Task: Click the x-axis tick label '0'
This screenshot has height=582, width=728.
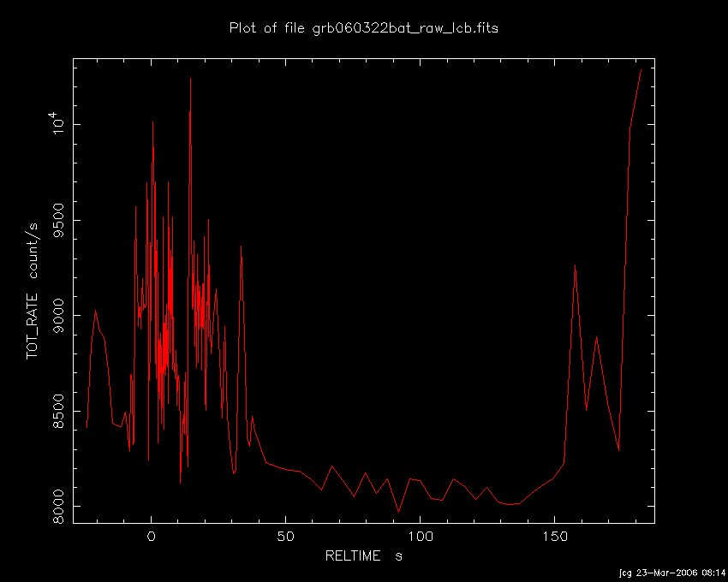Action: (152, 537)
